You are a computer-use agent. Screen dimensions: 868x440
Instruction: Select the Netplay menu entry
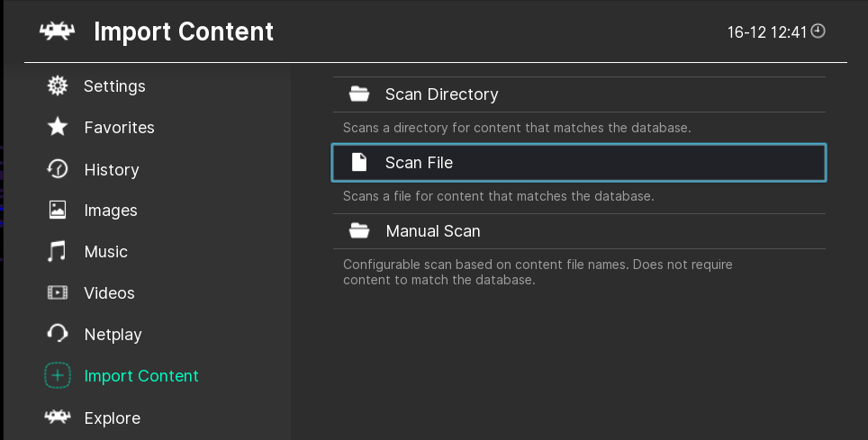point(113,335)
